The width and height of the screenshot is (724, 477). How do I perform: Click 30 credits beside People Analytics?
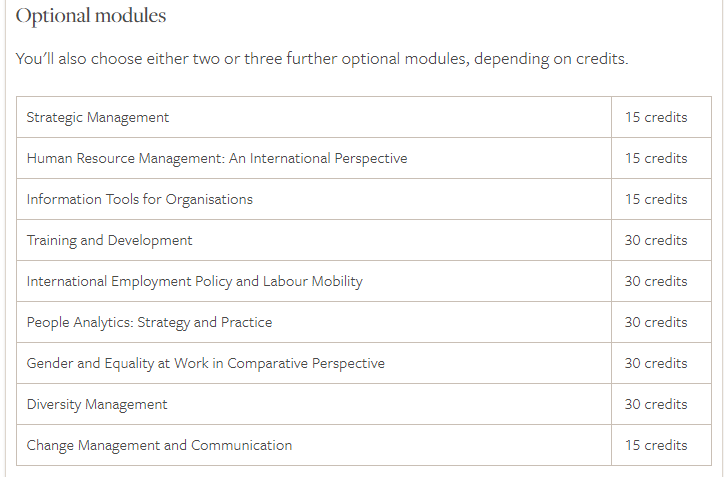pos(656,322)
